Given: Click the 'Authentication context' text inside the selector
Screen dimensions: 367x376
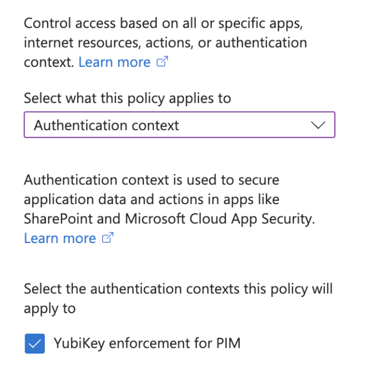Looking at the screenshot, I should (x=106, y=125).
